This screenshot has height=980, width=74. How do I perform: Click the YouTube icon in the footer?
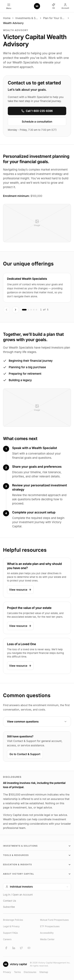pyautogui.click(x=29, y=949)
